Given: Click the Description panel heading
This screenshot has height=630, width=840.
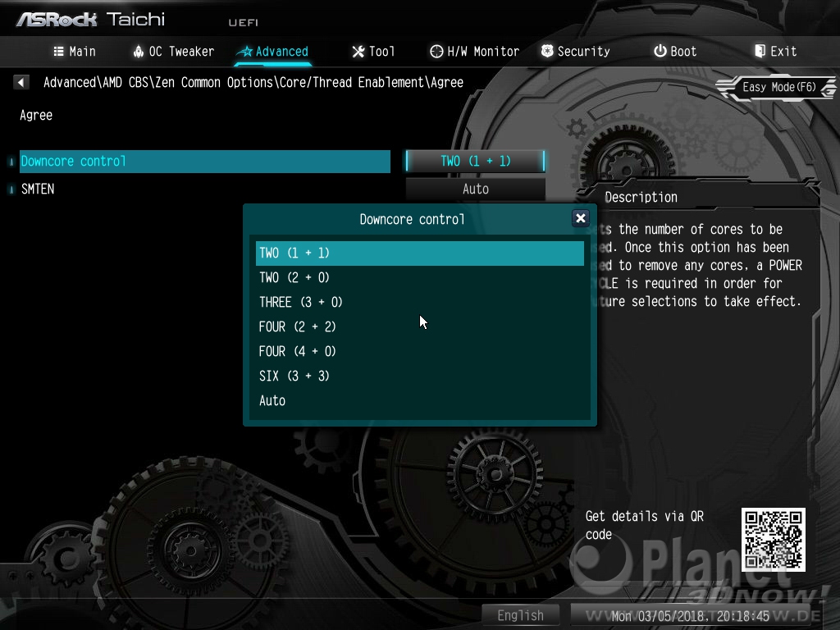Looking at the screenshot, I should [x=641, y=198].
